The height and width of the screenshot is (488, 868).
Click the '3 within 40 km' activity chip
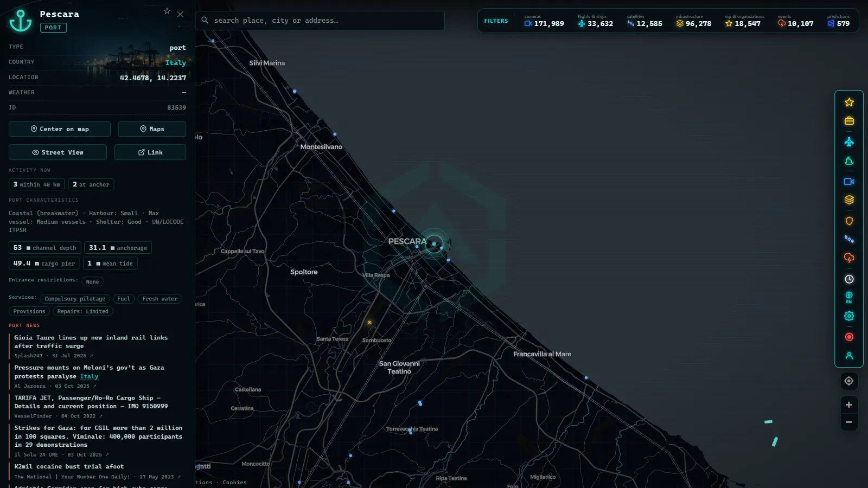click(36, 184)
